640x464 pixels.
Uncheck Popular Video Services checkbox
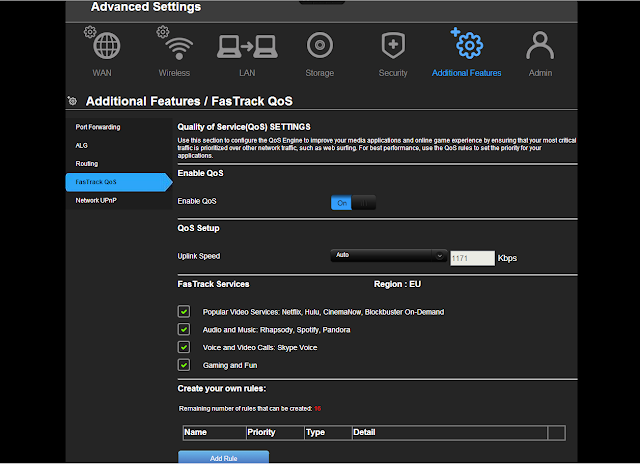point(184,312)
